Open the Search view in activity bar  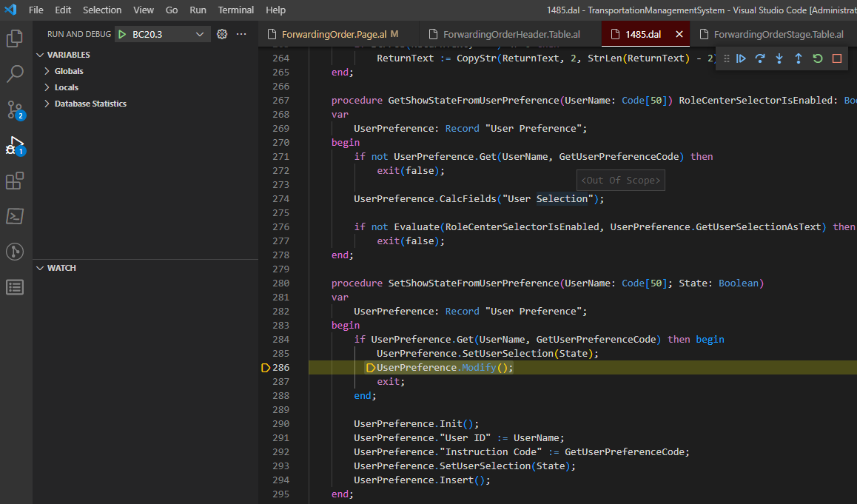click(15, 74)
